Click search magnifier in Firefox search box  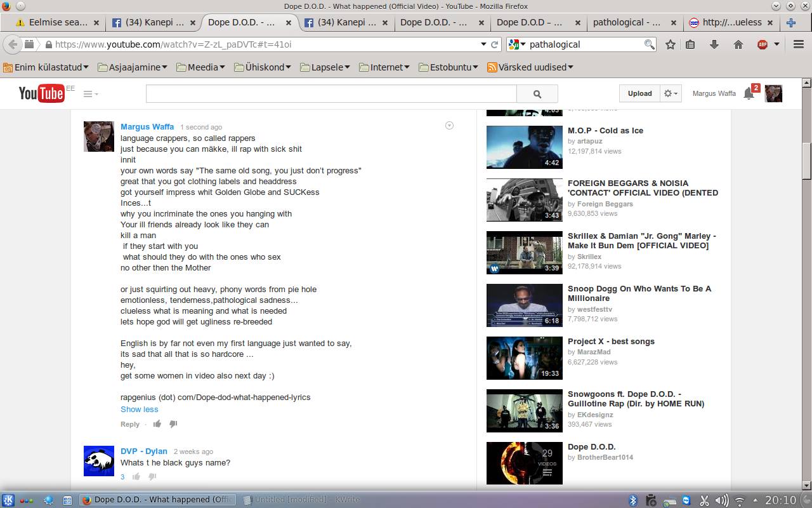[650, 44]
